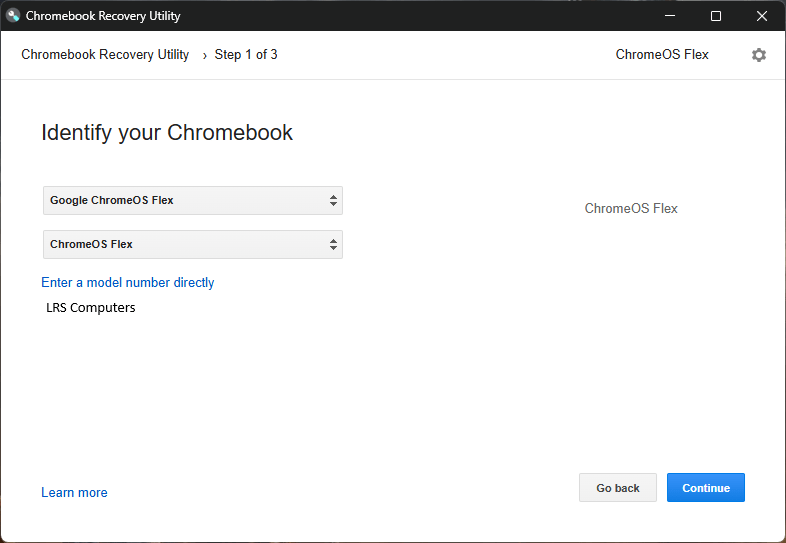Open the Google ChromeOS Flex manufacturer dropdown
This screenshot has width=786, height=543.
pyautogui.click(x=192, y=200)
